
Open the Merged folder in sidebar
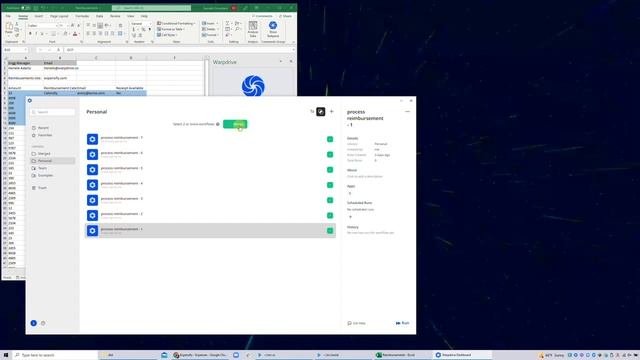click(x=41, y=154)
